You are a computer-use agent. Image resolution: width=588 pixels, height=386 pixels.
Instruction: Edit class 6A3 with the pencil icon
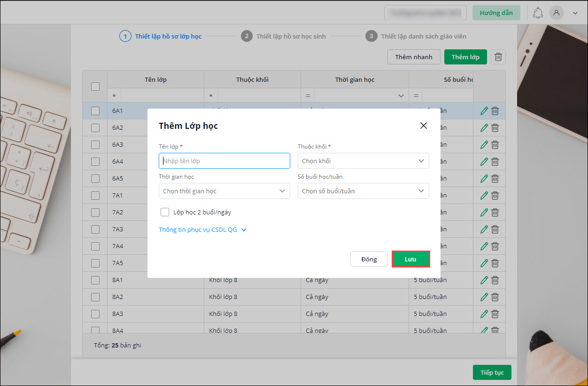click(x=484, y=145)
